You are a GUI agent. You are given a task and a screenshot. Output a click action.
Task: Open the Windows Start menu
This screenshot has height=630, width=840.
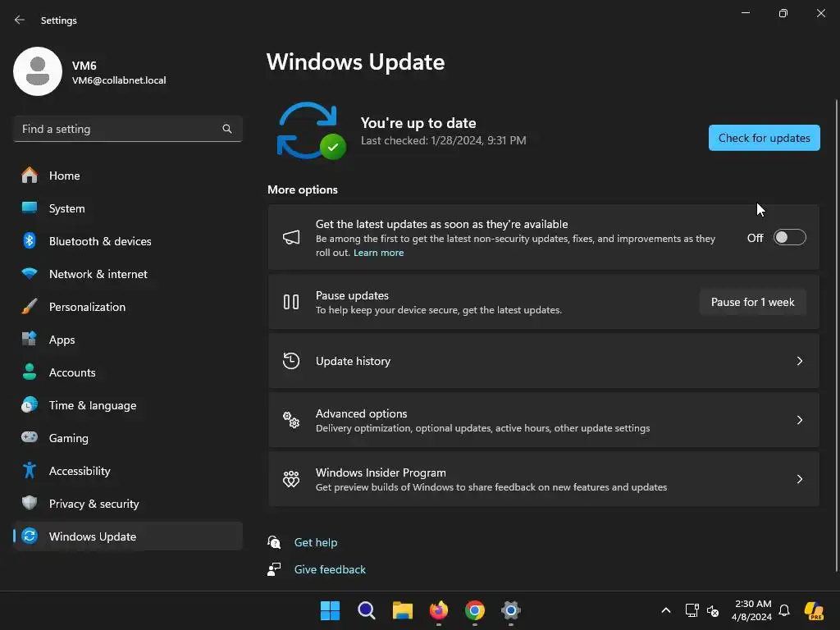[330, 610]
